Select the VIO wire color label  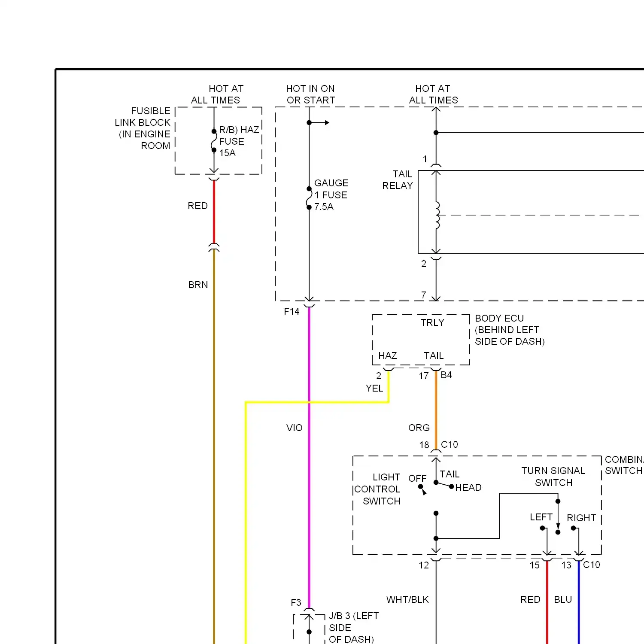coord(295,428)
